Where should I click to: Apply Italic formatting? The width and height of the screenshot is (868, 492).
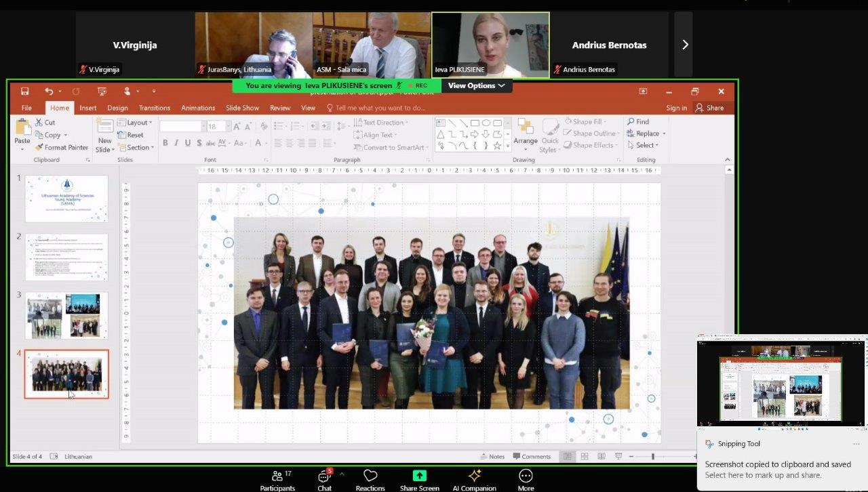(176, 143)
